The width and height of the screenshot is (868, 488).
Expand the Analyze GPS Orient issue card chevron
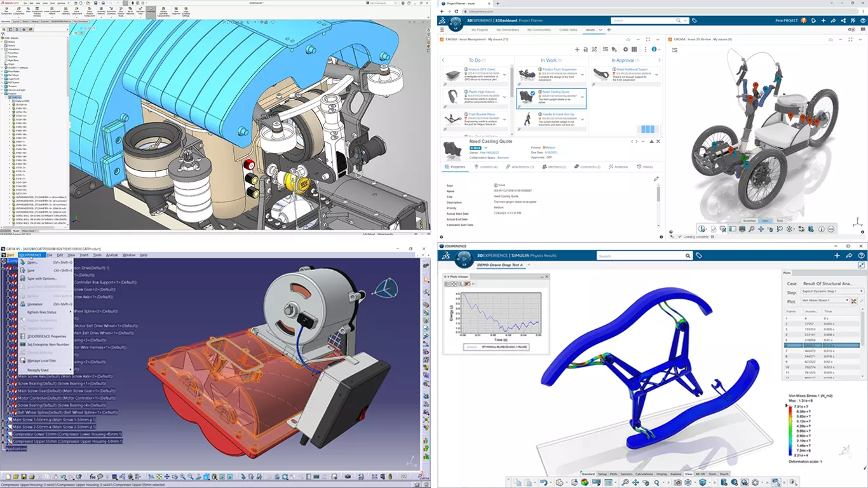pyautogui.click(x=505, y=75)
